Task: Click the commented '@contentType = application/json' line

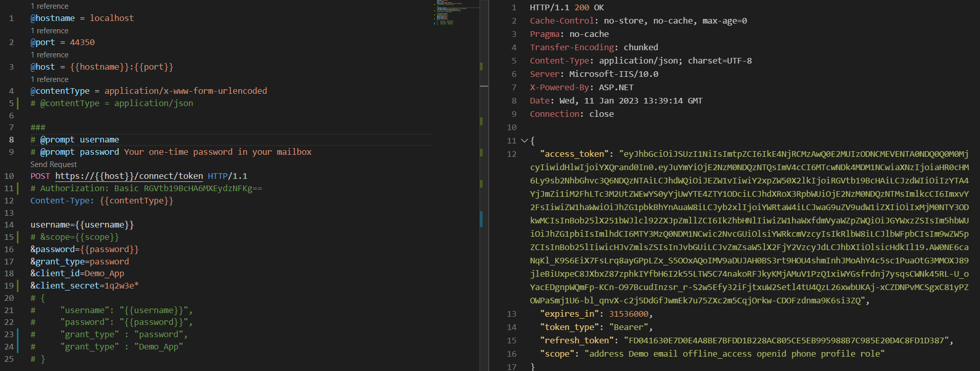Action: [x=112, y=103]
